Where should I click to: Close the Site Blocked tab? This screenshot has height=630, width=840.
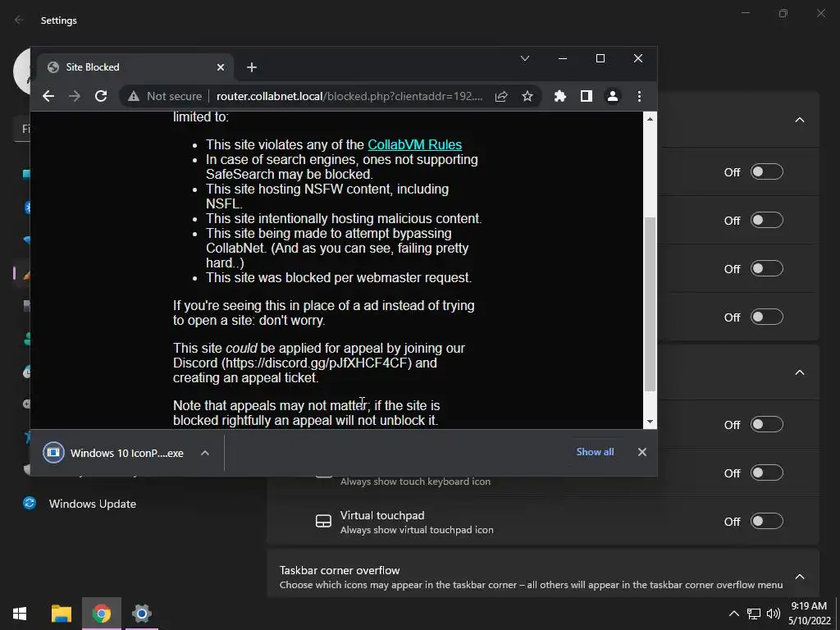(x=221, y=67)
